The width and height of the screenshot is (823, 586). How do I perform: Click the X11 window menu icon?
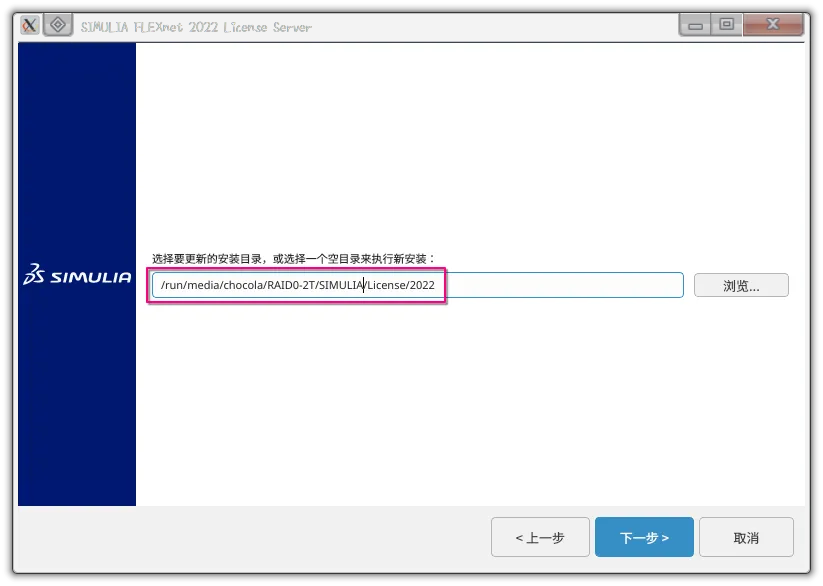click(x=30, y=25)
